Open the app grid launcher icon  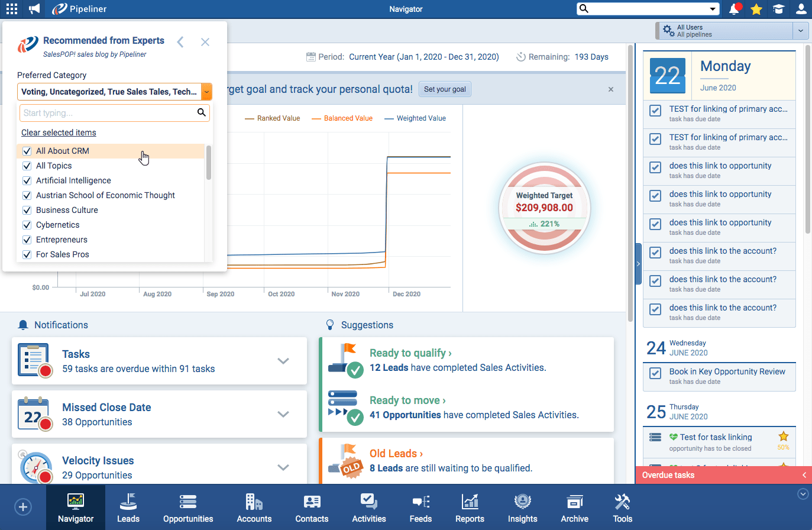click(x=11, y=9)
